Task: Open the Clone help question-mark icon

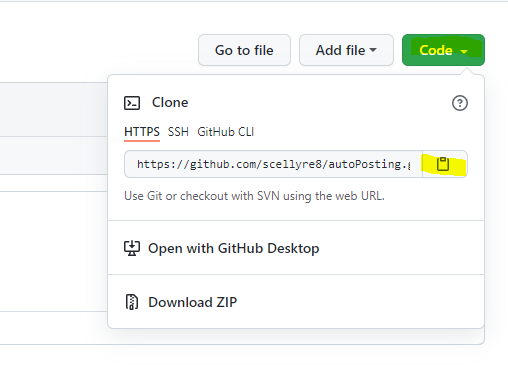Action: (460, 103)
